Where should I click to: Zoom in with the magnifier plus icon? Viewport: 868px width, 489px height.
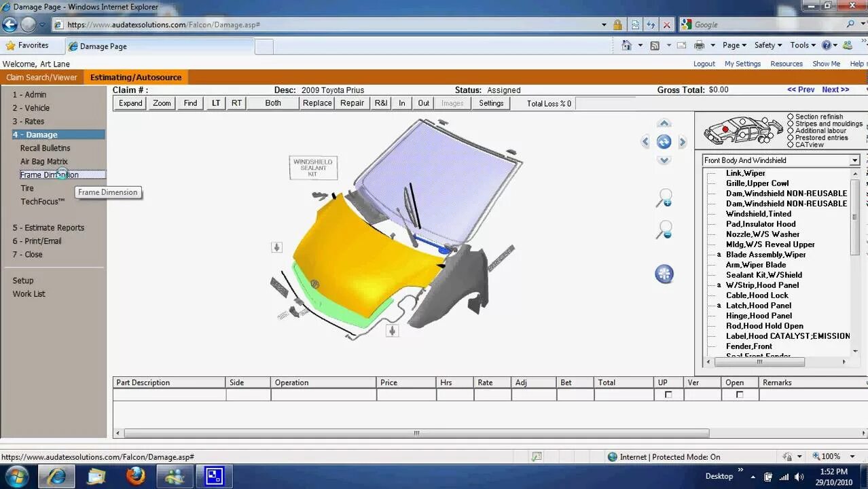(x=664, y=198)
